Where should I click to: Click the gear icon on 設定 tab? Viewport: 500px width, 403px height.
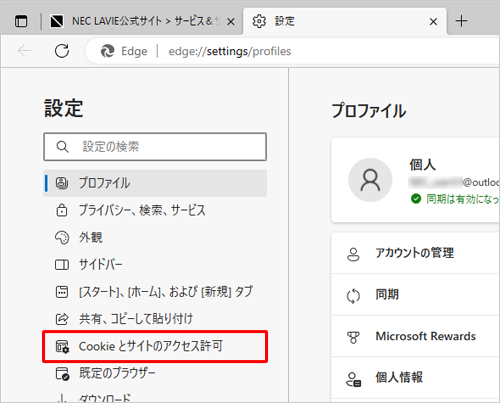click(259, 21)
